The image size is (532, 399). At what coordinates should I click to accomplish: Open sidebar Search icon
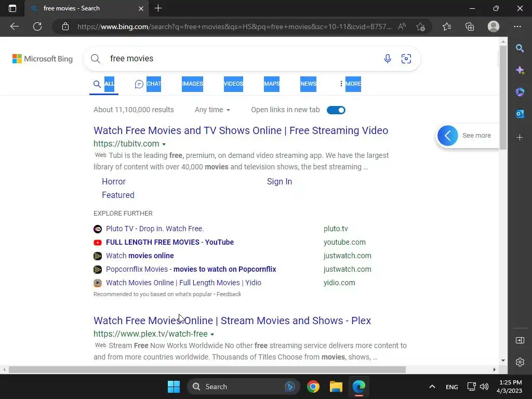(x=520, y=48)
